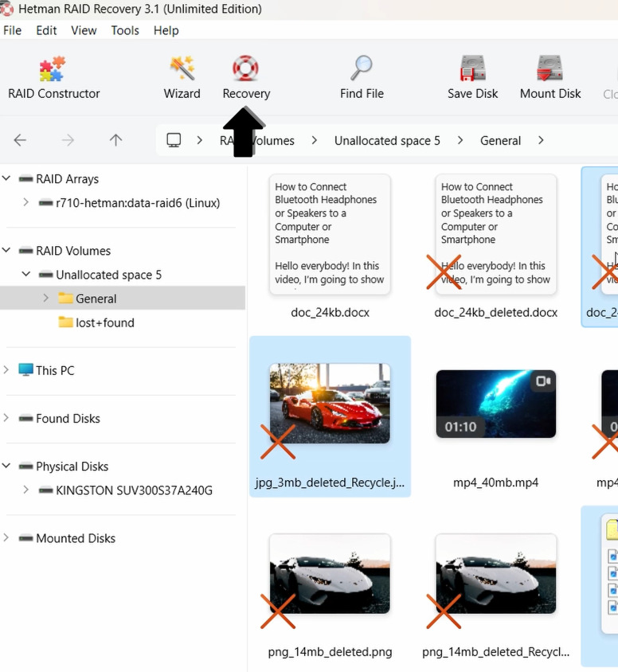Click the Physical Disks drive icon
Screen dimensions: 618x672
tap(25, 467)
